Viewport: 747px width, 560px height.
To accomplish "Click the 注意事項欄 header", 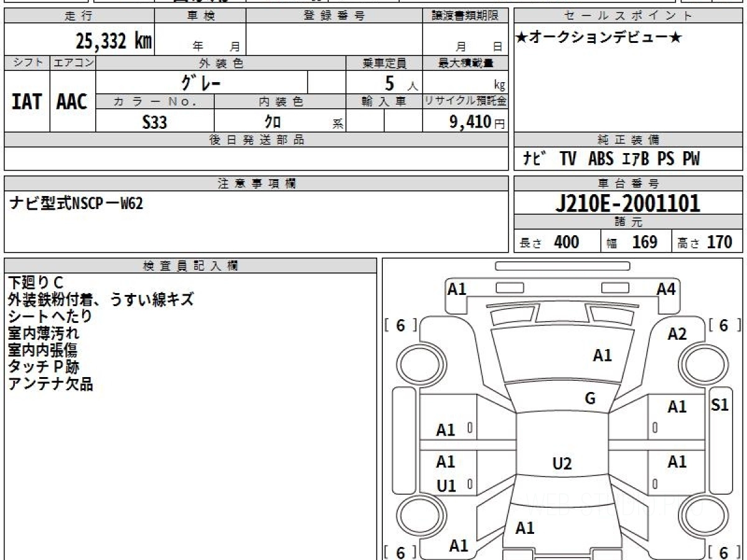I will [256, 184].
